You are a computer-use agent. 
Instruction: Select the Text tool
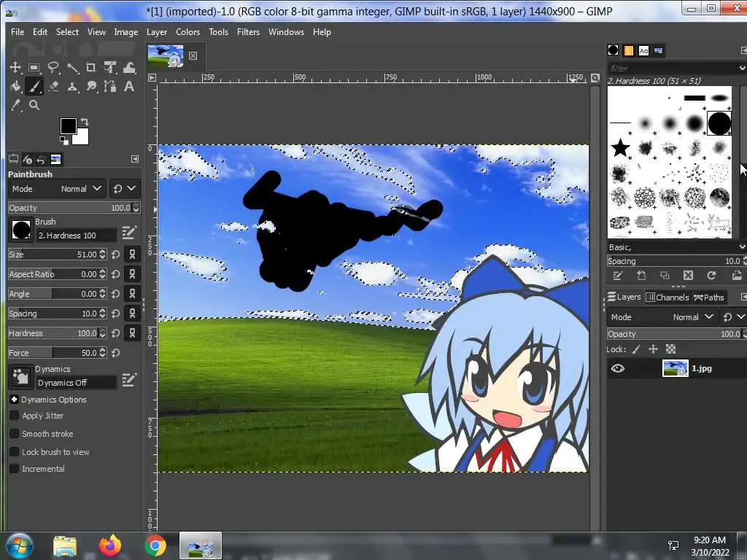(129, 87)
